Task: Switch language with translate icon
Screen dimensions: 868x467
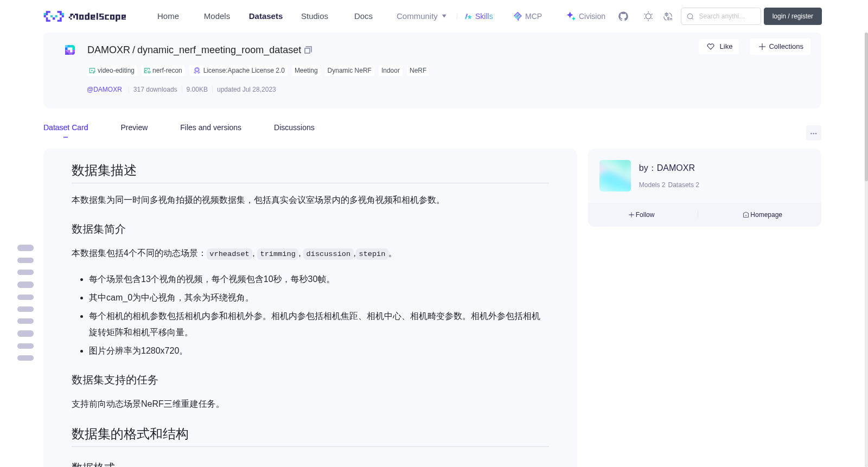Action: tap(668, 16)
